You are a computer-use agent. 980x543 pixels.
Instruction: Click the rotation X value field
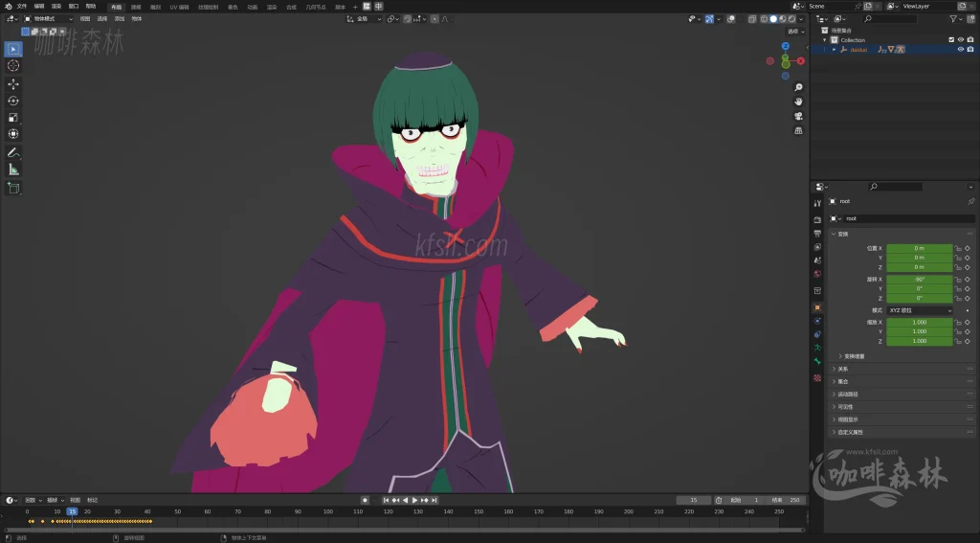920,280
